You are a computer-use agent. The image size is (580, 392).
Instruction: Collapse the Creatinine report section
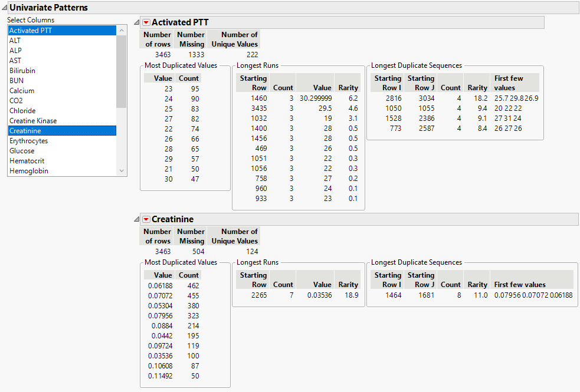pos(136,219)
